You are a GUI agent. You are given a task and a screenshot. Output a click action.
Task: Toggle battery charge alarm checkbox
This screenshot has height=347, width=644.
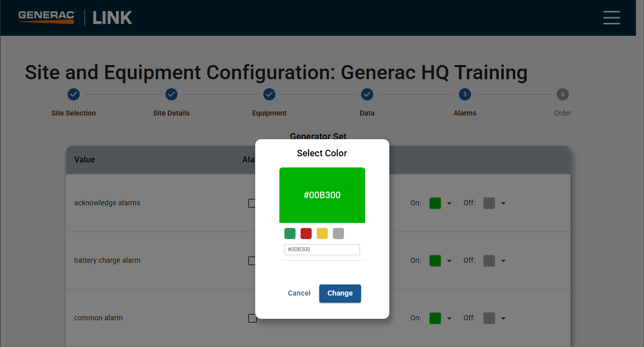click(252, 261)
